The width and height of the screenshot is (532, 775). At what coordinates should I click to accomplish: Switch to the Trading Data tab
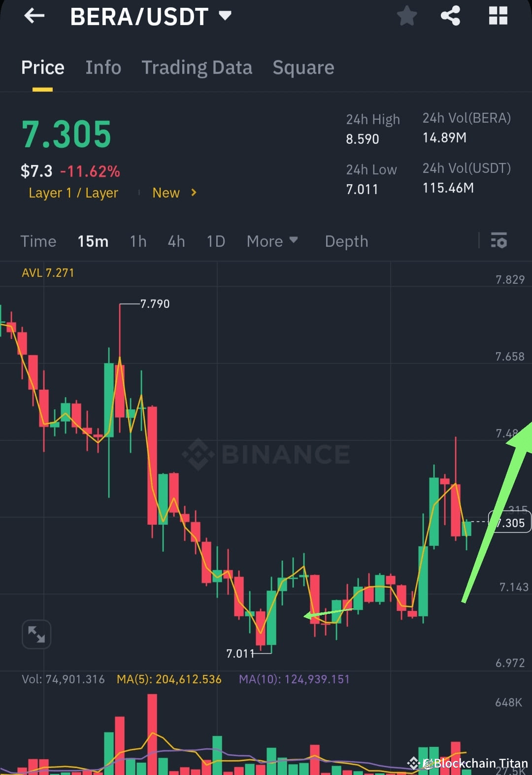point(197,67)
